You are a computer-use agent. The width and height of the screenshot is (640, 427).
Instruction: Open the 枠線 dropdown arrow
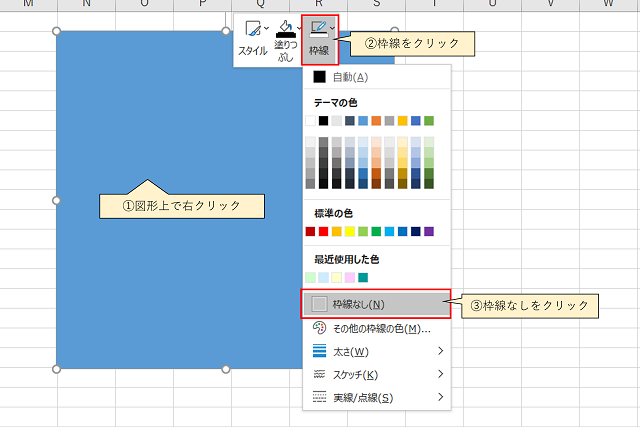click(332, 28)
